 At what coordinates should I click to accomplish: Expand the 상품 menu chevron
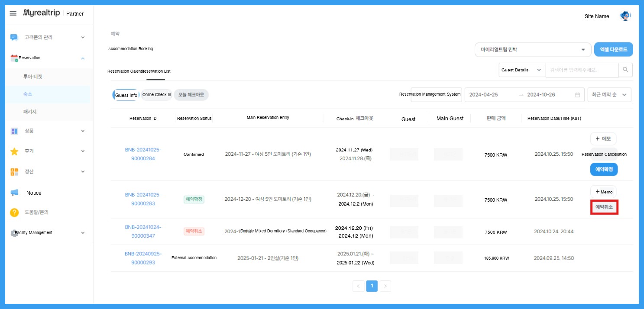click(x=83, y=131)
